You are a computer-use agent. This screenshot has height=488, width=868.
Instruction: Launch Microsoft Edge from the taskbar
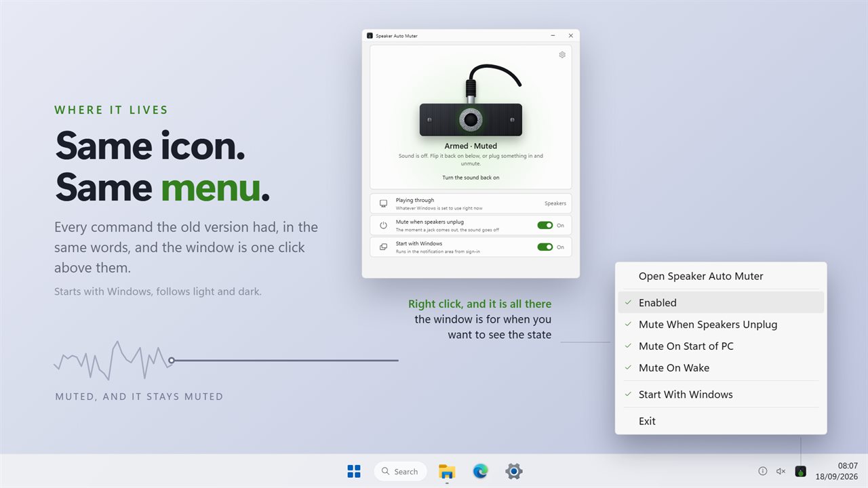pos(480,471)
